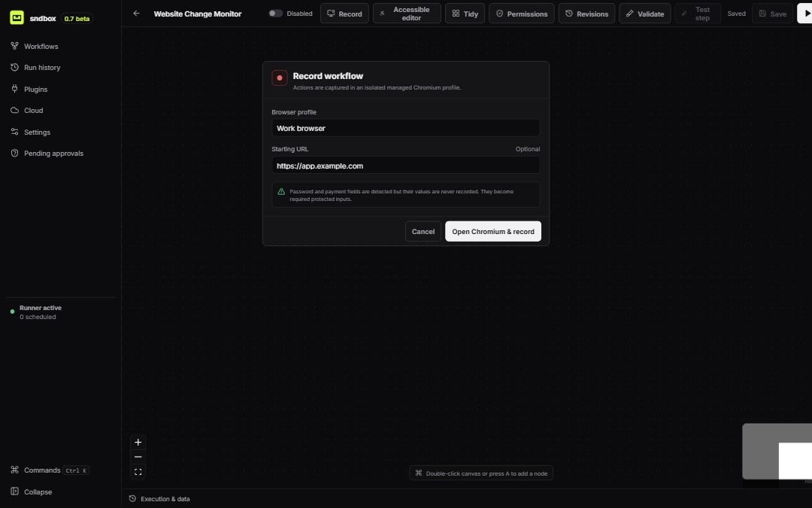Click the run play button in toolbar

click(x=804, y=14)
